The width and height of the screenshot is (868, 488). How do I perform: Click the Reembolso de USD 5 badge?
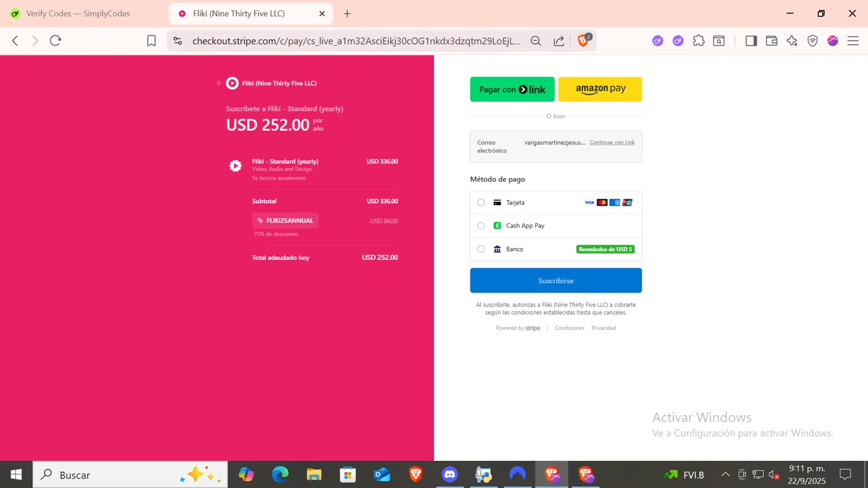[605, 249]
